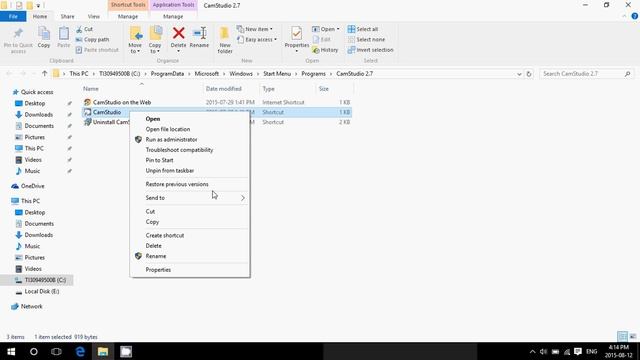Click Select none in ribbon
Viewport: 640px width, 360px height.
366,40
